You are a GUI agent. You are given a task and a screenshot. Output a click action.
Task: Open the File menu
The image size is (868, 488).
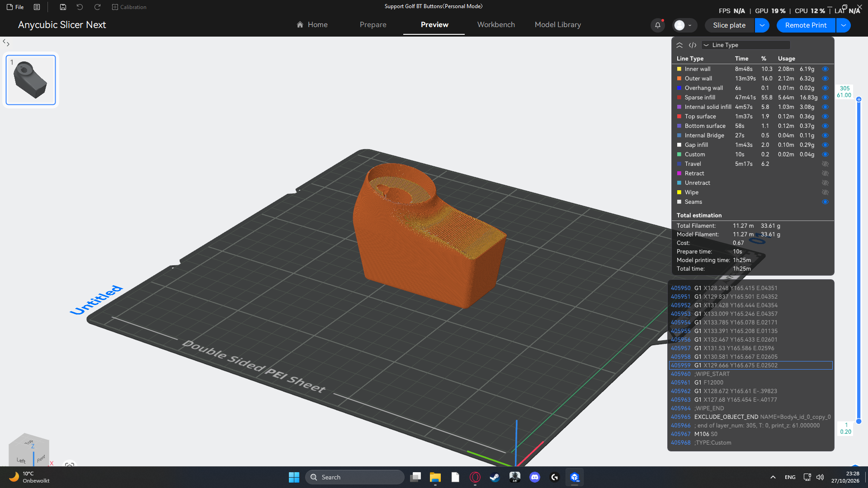coord(15,7)
